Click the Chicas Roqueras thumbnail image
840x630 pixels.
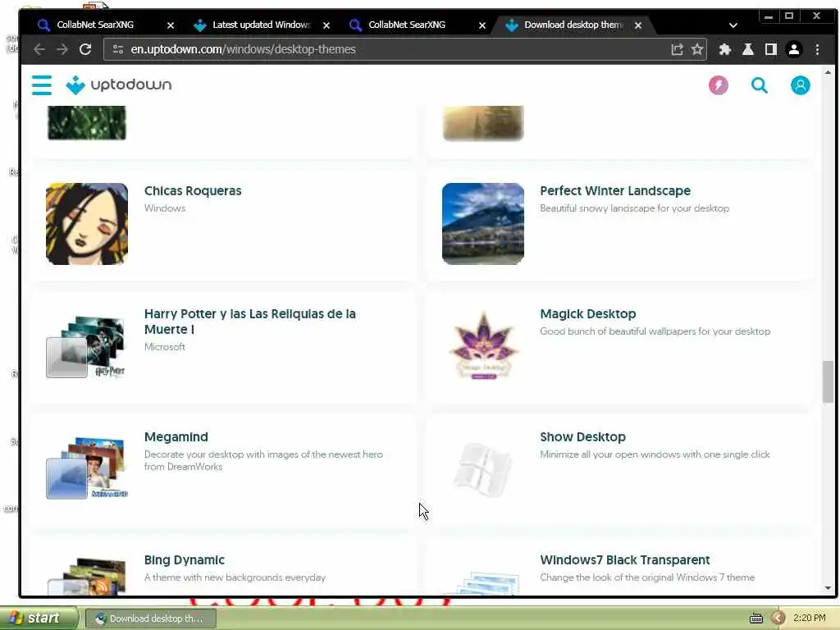(87, 224)
